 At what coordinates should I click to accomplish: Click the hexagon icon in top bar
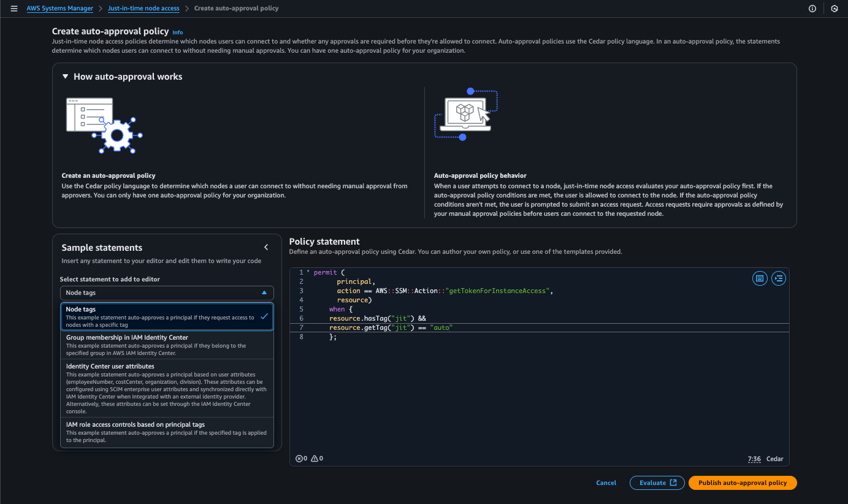click(834, 9)
